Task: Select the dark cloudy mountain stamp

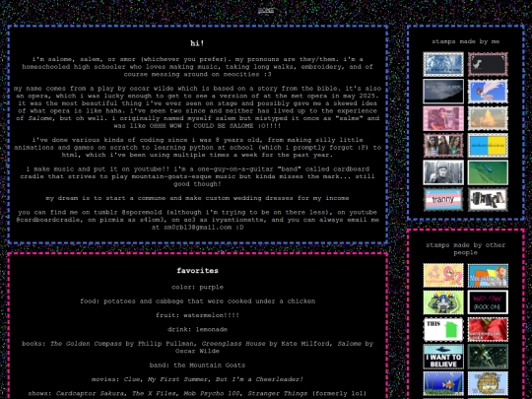Action: pyautogui.click(x=443, y=92)
